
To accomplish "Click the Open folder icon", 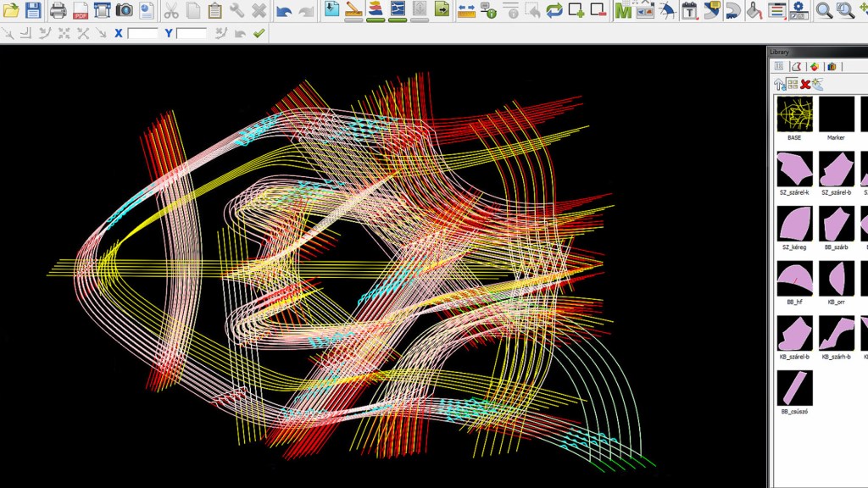I will point(10,10).
